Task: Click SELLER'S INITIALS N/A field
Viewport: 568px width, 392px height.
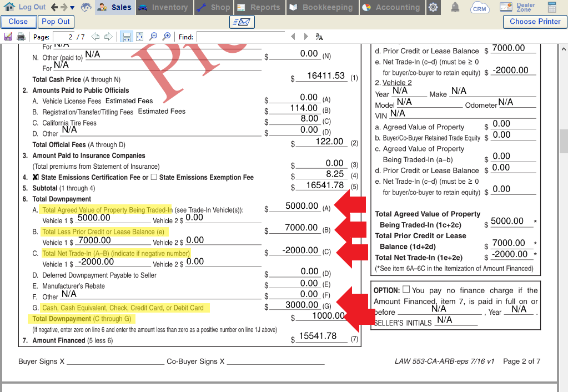Action: pos(456,320)
